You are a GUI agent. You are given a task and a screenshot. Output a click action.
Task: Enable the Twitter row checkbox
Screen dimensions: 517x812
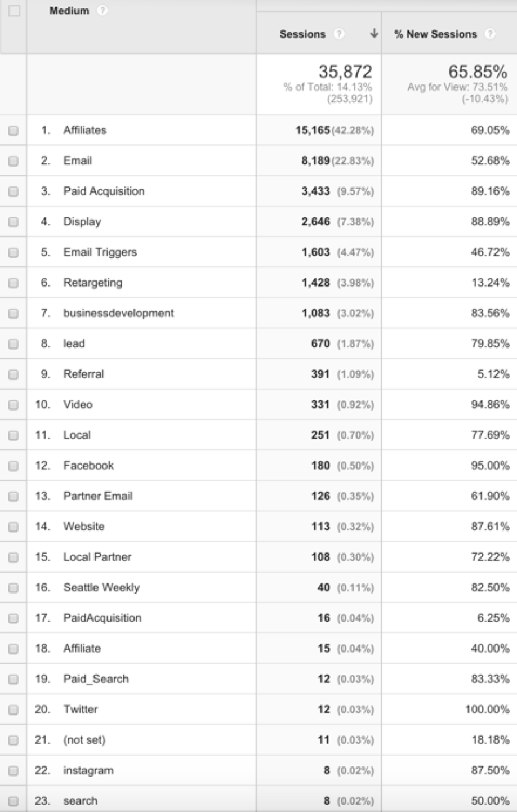click(x=14, y=710)
